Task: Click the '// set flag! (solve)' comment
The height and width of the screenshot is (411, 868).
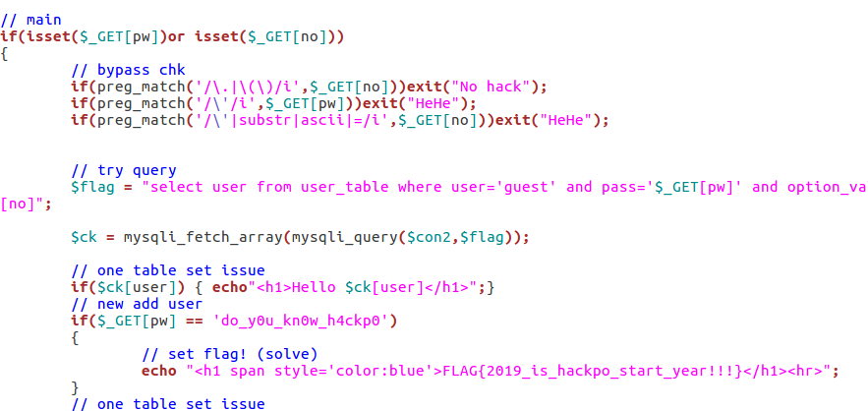Action: tap(230, 354)
